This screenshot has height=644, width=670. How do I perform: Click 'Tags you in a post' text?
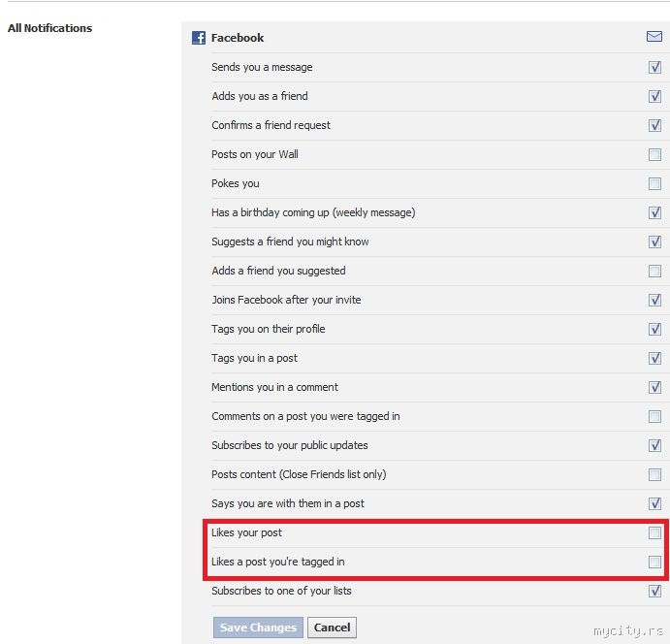(254, 358)
